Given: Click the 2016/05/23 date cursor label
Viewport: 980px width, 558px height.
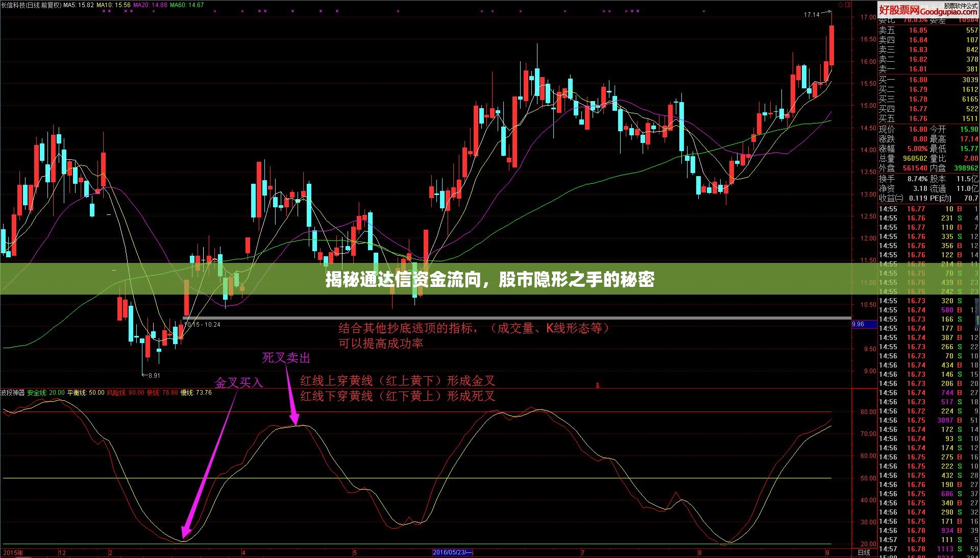Looking at the screenshot, I should click(453, 552).
